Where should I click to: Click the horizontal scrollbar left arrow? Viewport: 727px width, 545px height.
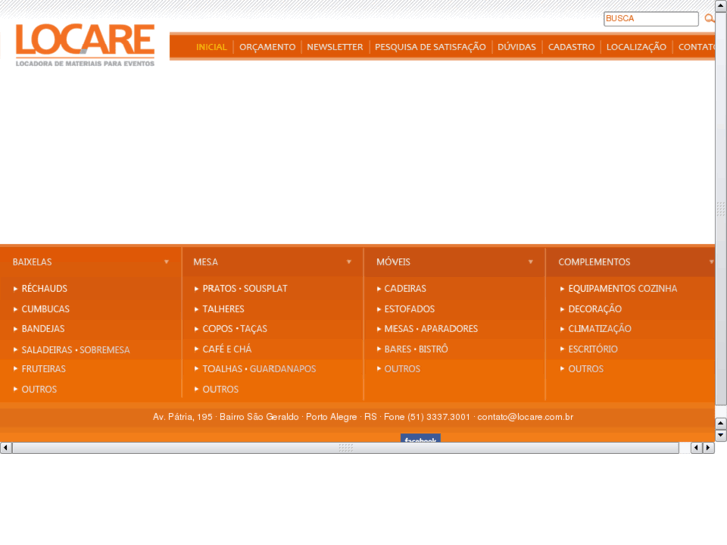click(x=6, y=448)
